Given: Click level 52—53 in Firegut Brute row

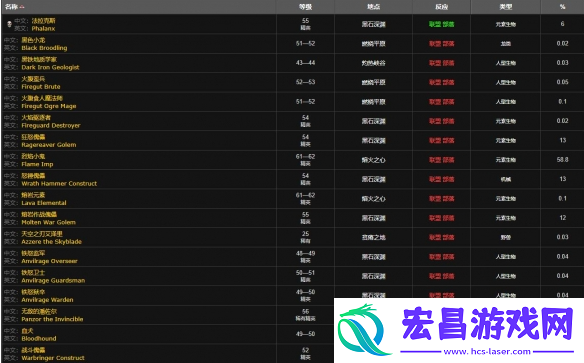Looking at the screenshot, I should point(305,82).
